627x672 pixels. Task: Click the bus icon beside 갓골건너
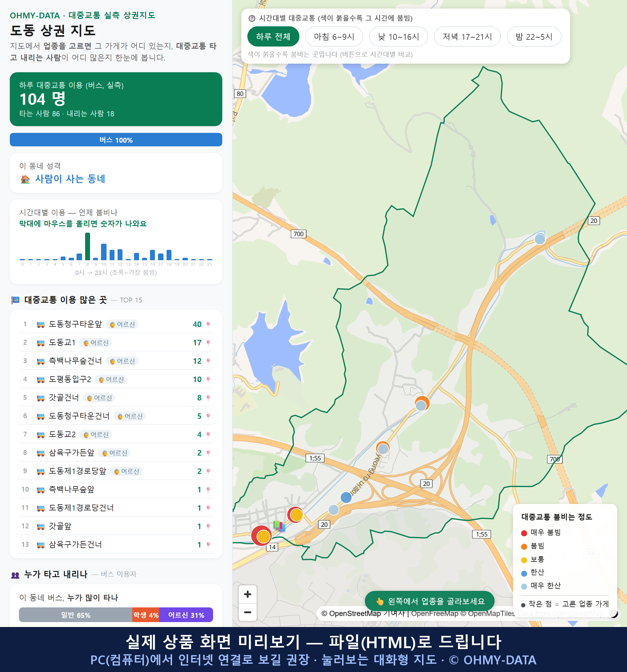point(40,398)
